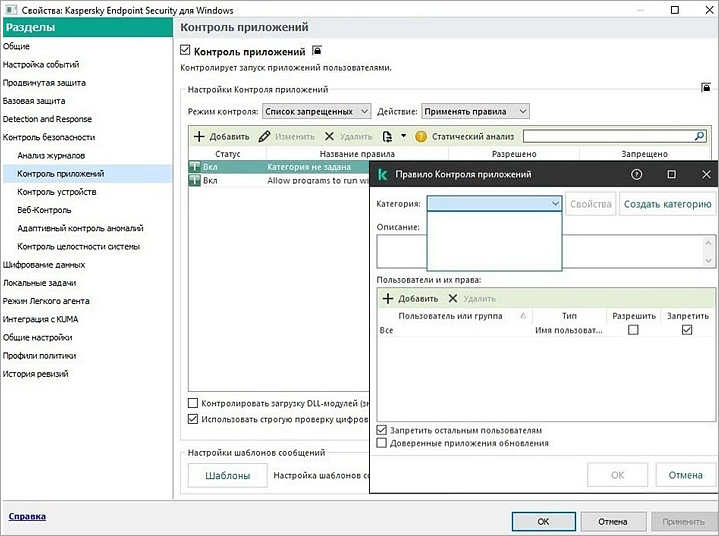Click the Название правила column header
The width and height of the screenshot is (719, 536).
click(x=357, y=154)
